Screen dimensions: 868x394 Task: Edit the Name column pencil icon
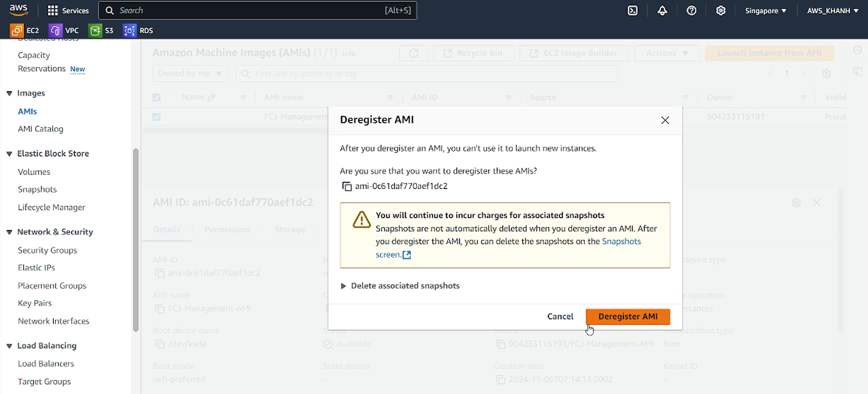(211, 97)
